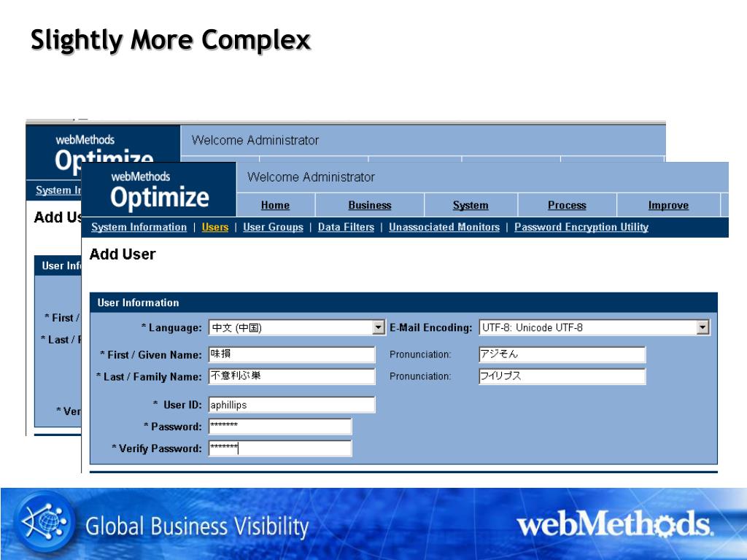Open the System Information link in front window

click(139, 227)
